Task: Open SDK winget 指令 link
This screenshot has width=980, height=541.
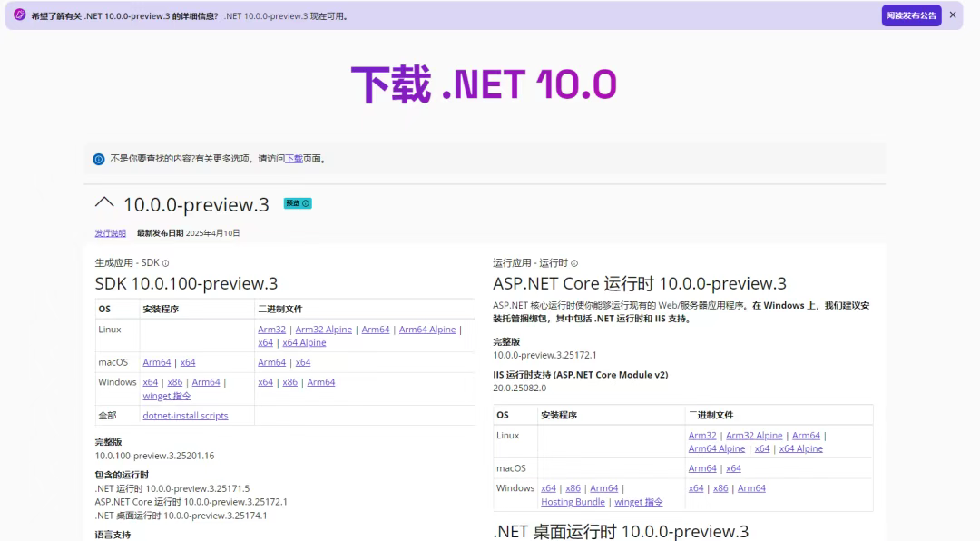Action: point(167,396)
